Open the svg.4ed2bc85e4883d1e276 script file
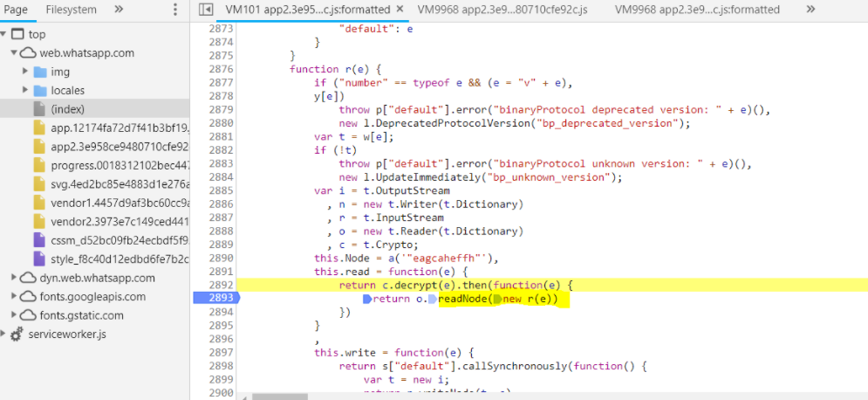 [120, 184]
